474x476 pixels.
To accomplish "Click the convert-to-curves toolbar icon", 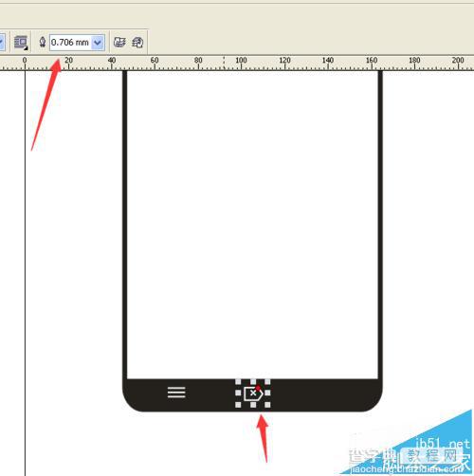I will point(137,42).
